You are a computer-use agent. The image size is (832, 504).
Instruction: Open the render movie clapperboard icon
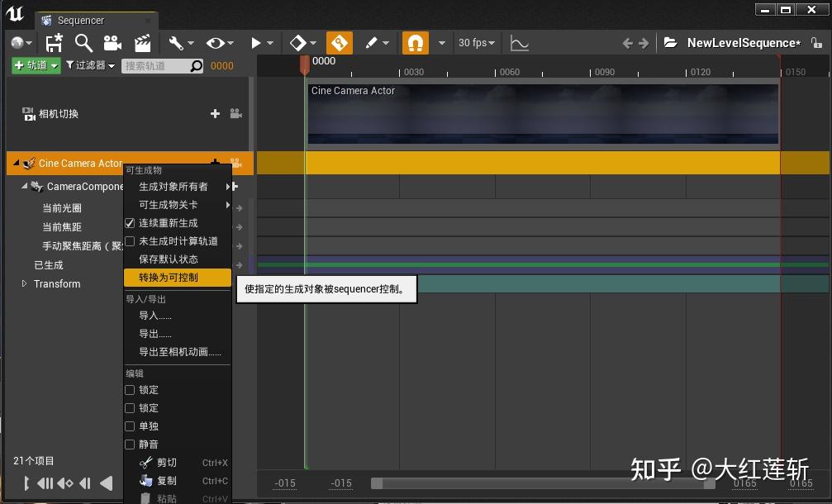(x=140, y=43)
